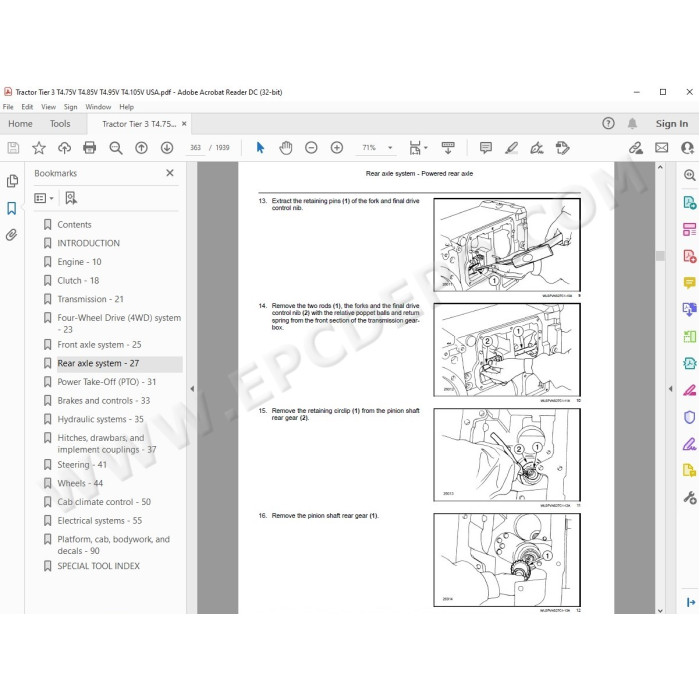The image size is (700, 700).
Task: Open the Help menu
Action: [x=126, y=107]
